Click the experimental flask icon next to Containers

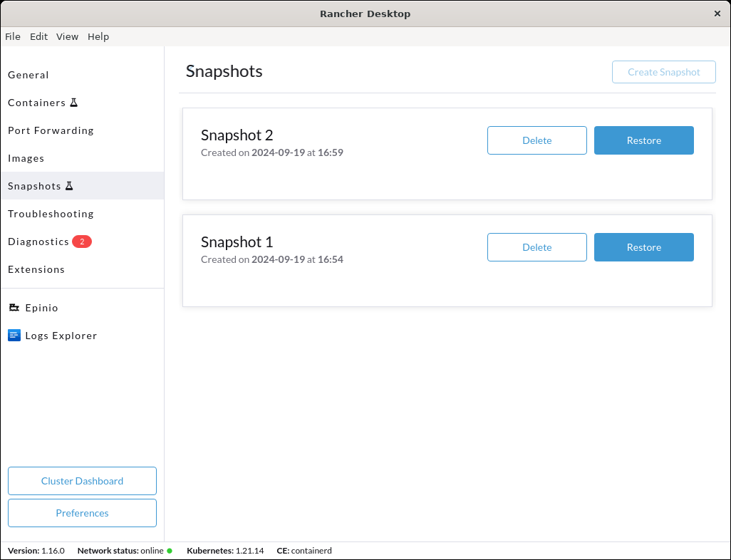click(x=73, y=102)
